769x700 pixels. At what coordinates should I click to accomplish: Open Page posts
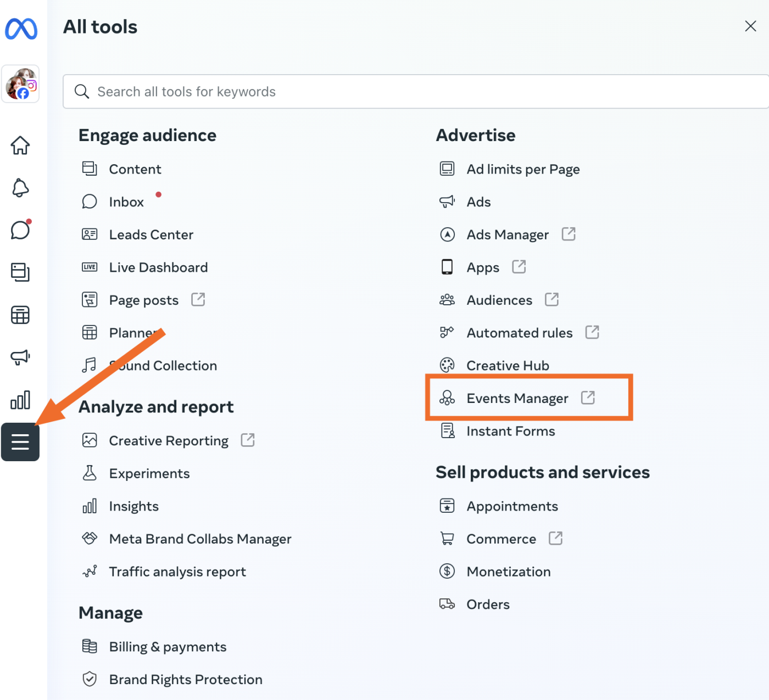[144, 300]
